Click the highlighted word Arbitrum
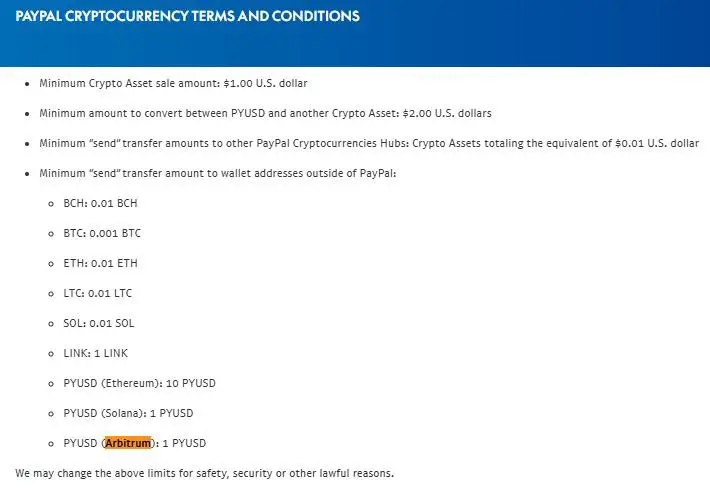Image resolution: width=710 pixels, height=491 pixels. (128, 443)
